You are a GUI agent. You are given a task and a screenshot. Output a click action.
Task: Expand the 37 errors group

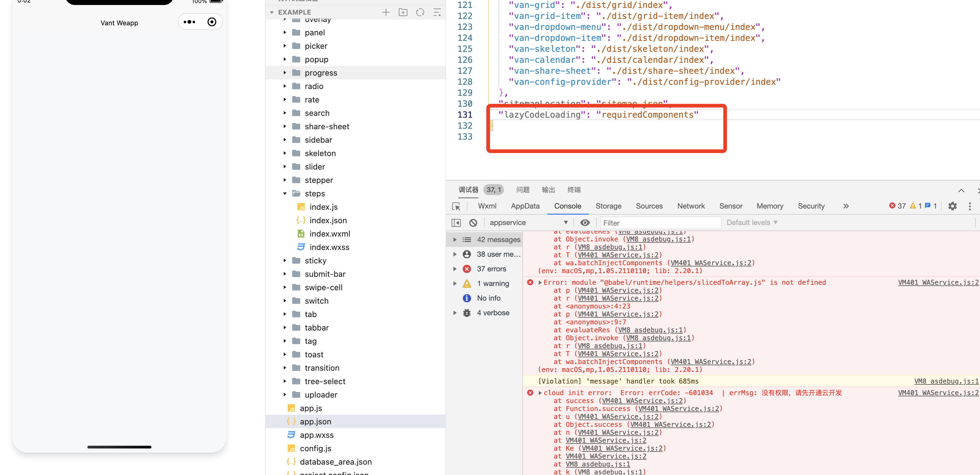click(x=455, y=269)
